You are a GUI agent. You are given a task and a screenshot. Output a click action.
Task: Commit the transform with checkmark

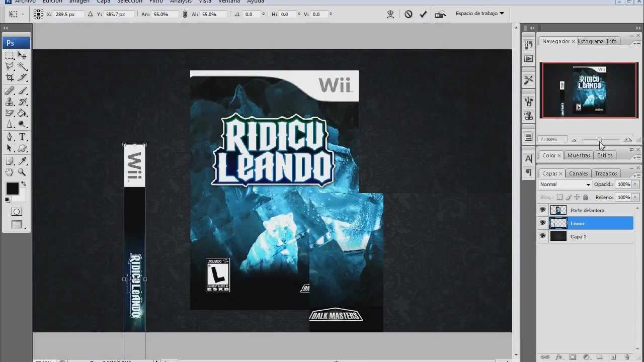423,14
